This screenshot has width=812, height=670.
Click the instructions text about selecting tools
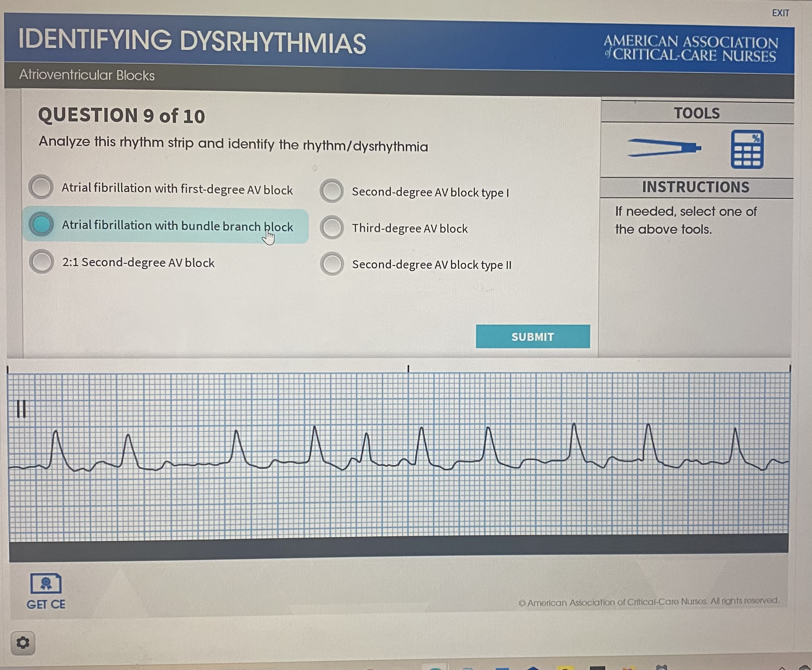[x=686, y=220]
